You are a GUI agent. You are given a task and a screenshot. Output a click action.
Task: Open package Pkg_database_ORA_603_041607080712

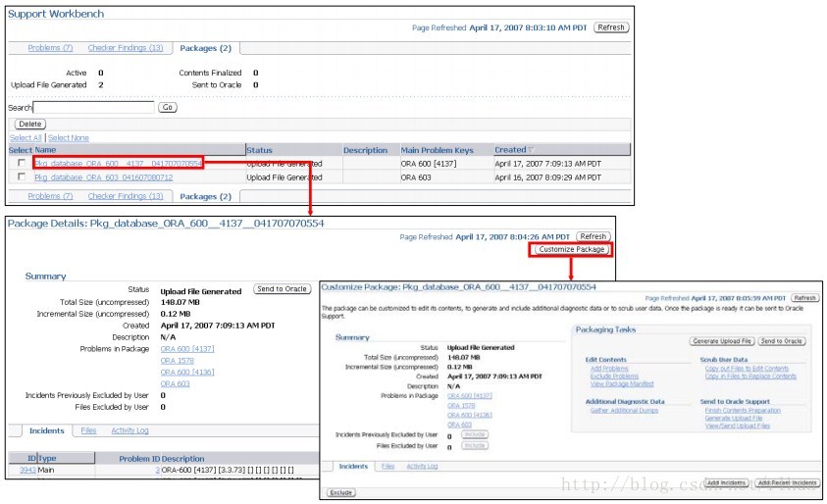click(x=103, y=177)
